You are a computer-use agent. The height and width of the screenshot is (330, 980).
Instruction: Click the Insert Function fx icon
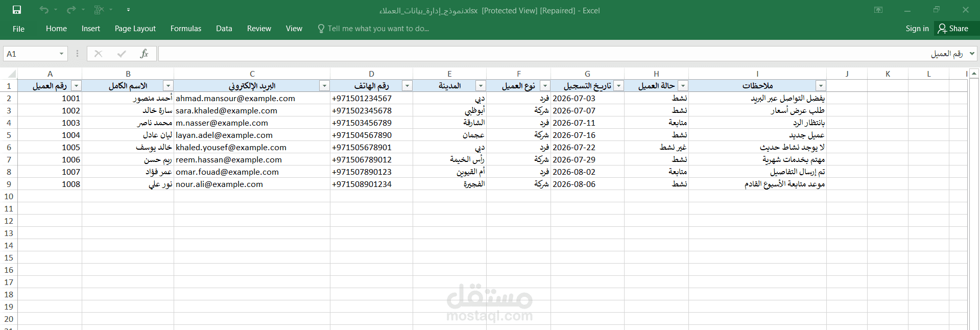(x=145, y=54)
